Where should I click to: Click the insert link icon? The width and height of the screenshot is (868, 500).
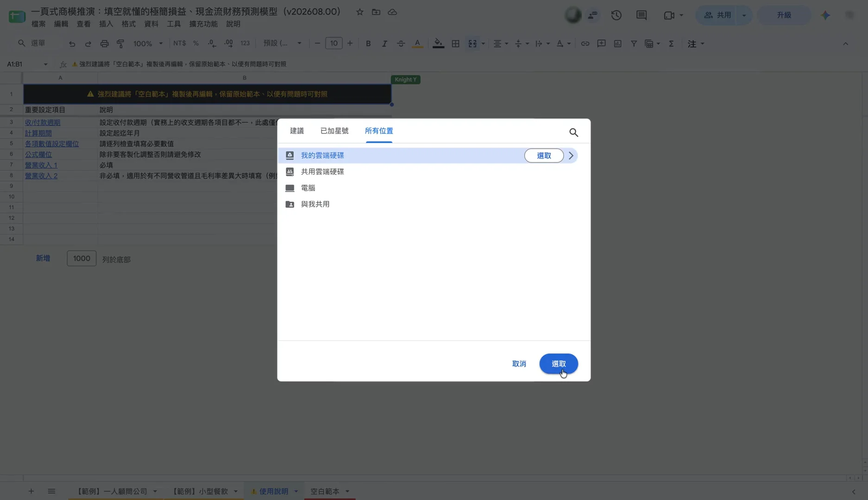tap(585, 44)
